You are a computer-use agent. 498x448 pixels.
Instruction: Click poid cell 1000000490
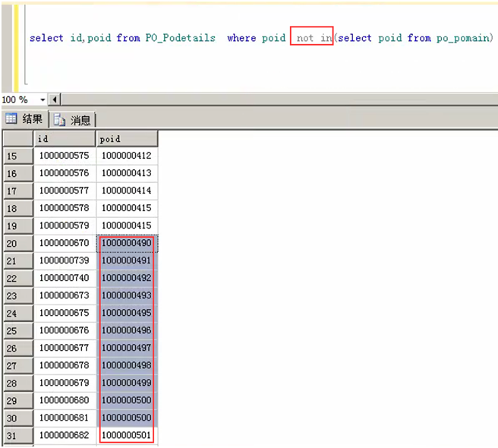[127, 243]
